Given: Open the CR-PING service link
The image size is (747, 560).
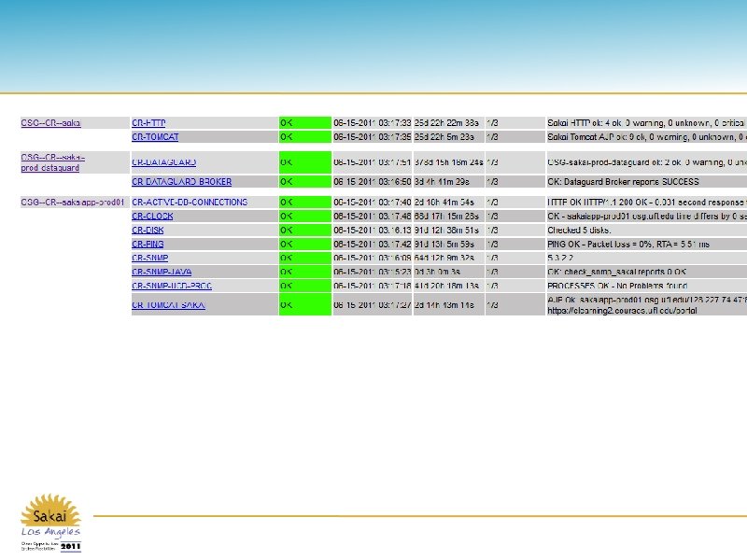Looking at the screenshot, I should pos(148,244).
